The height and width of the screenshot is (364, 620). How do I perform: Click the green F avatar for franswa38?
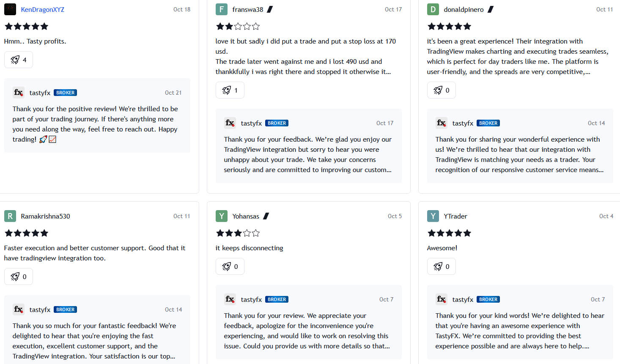click(x=221, y=9)
